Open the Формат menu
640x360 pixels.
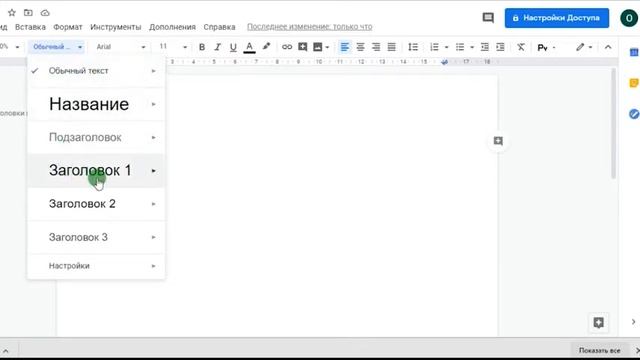click(x=68, y=27)
